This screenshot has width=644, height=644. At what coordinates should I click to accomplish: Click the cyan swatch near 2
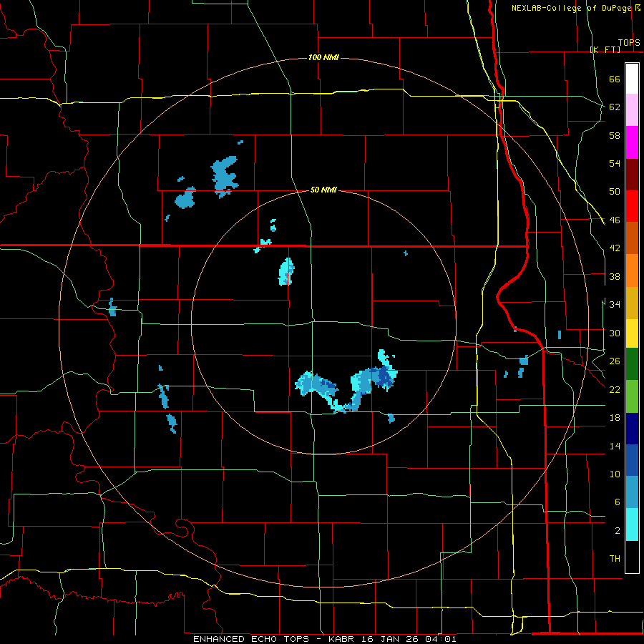(632, 525)
